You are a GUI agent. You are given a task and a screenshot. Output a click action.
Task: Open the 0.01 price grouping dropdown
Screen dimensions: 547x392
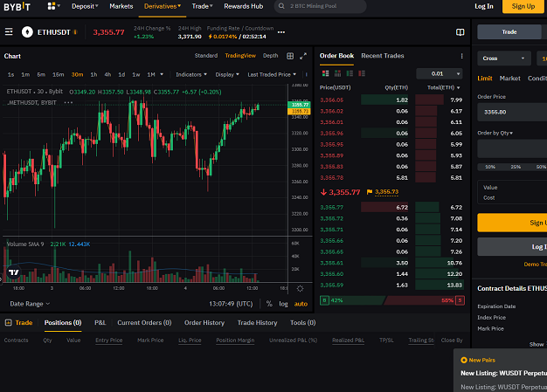pos(440,73)
